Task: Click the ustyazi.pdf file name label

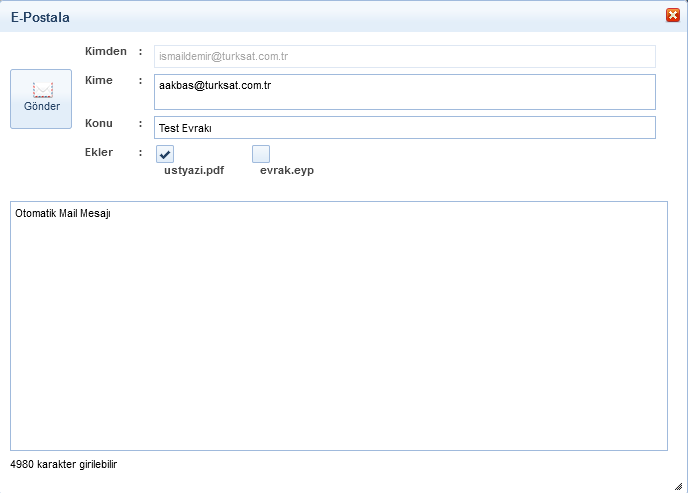Action: point(193,171)
